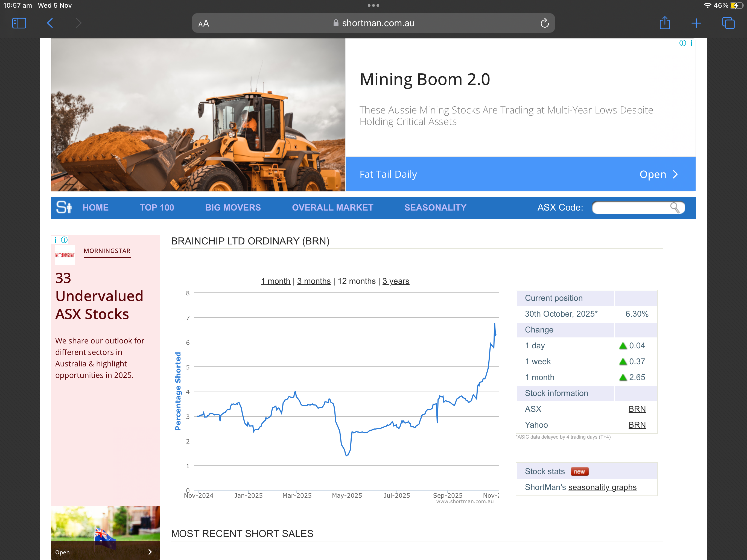Tap the AA reader text-size button

pyautogui.click(x=204, y=23)
